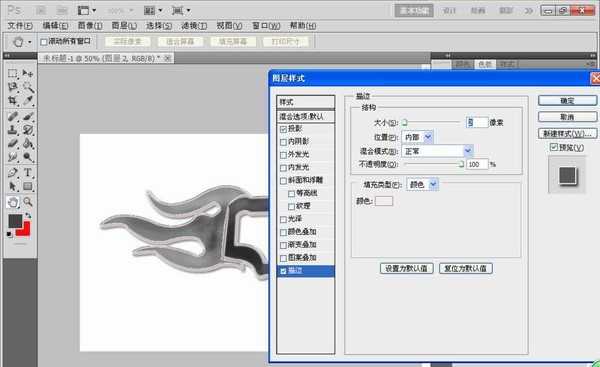
Task: Select the Healing Brush tool
Action: tap(13, 116)
